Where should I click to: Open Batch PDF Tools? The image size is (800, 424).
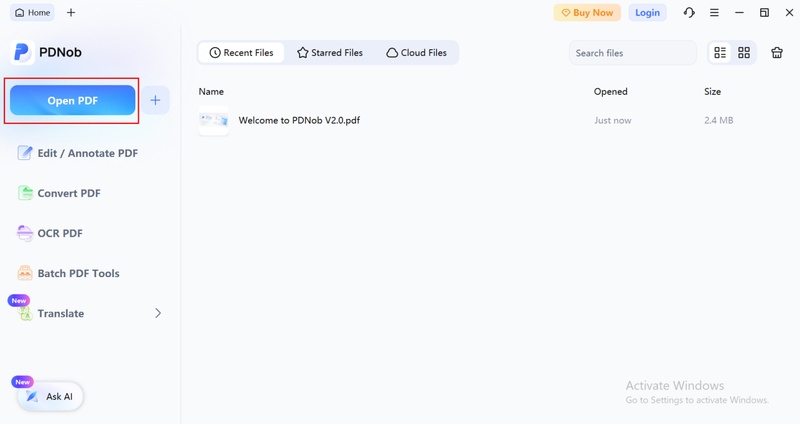[x=68, y=273]
